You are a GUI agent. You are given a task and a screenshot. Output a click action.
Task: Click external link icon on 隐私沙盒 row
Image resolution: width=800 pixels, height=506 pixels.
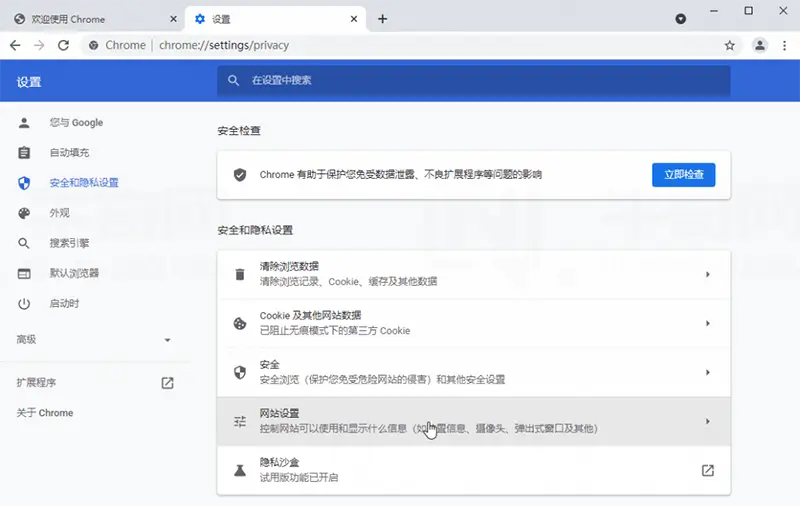coord(708,470)
